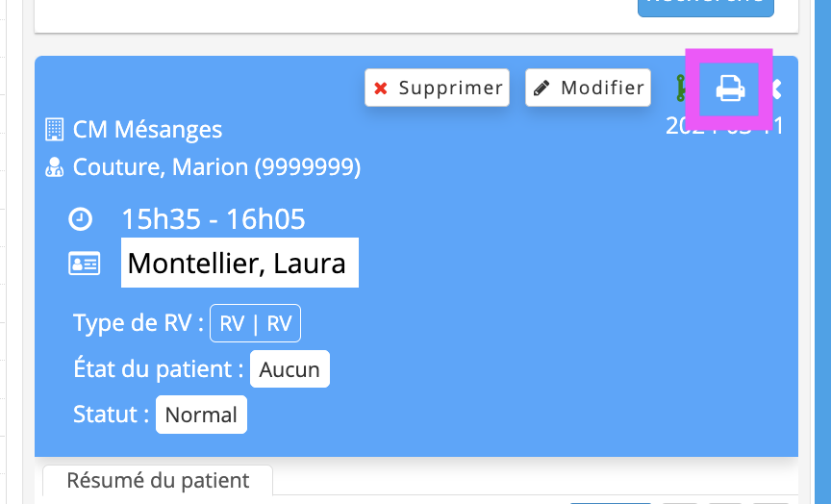Open the Résumé du patient tab

coord(158,481)
